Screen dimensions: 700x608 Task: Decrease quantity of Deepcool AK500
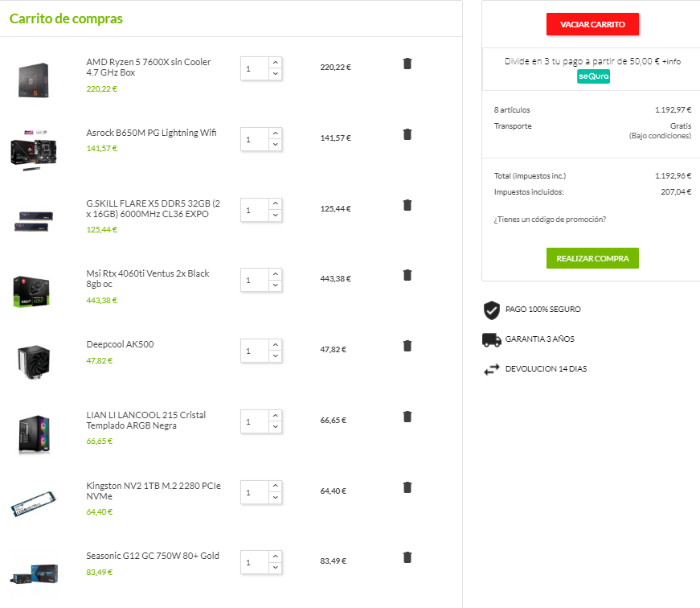(276, 356)
